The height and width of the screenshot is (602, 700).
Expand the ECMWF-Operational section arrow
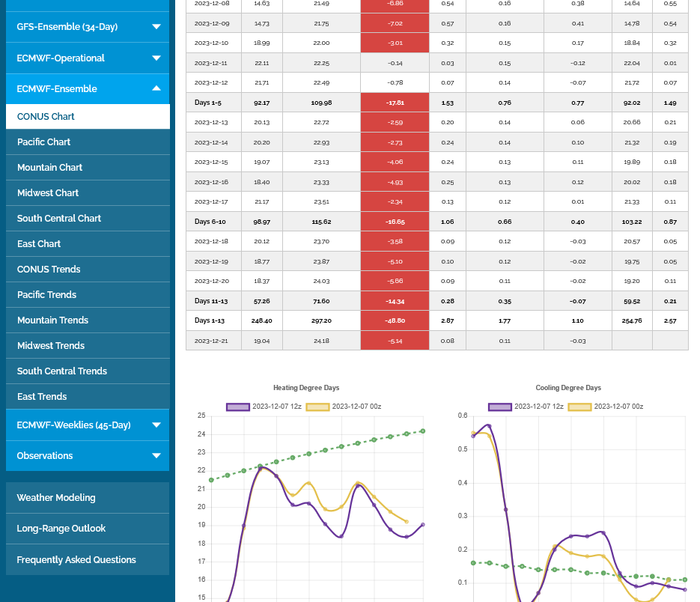click(156, 58)
